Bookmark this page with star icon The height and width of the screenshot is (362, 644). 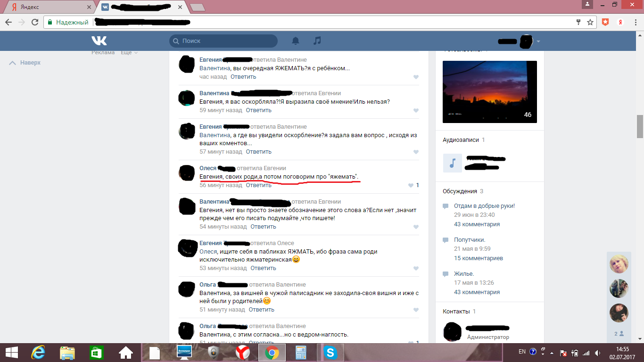(x=590, y=22)
